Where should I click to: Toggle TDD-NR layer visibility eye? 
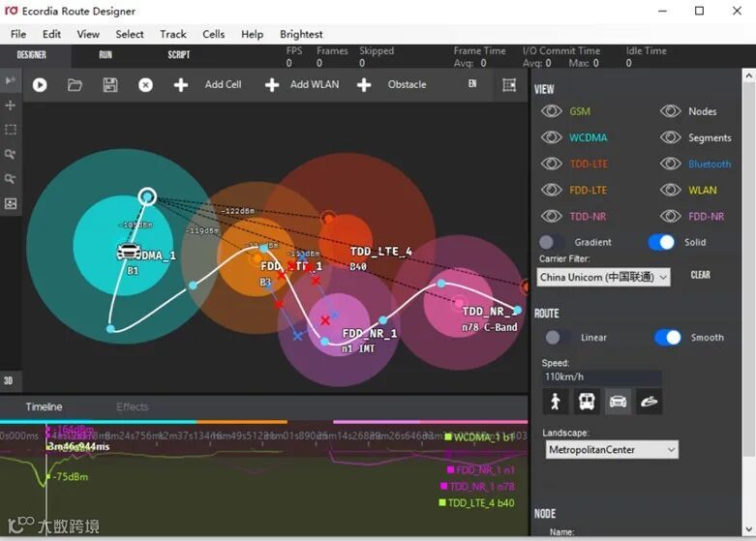(x=551, y=216)
